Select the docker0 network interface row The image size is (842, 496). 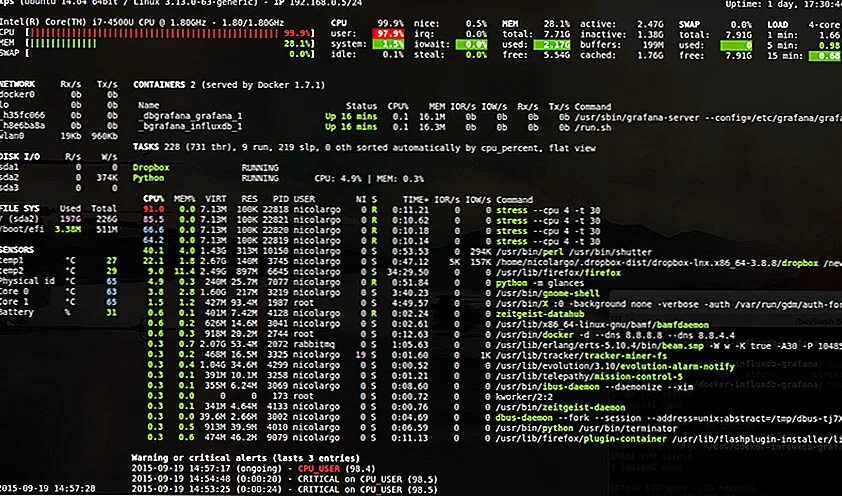click(x=59, y=94)
